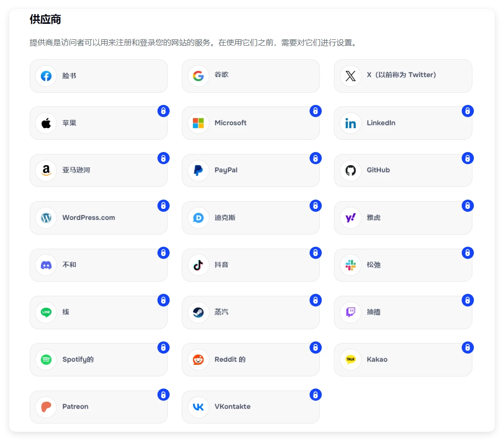Click the lock badge on LinkedIn card
The image size is (504, 441).
[x=468, y=111]
